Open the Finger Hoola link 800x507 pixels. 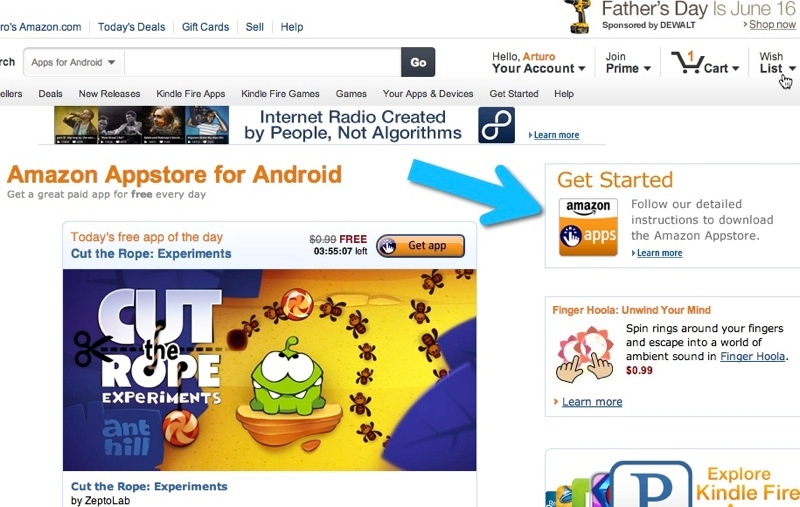[752, 357]
